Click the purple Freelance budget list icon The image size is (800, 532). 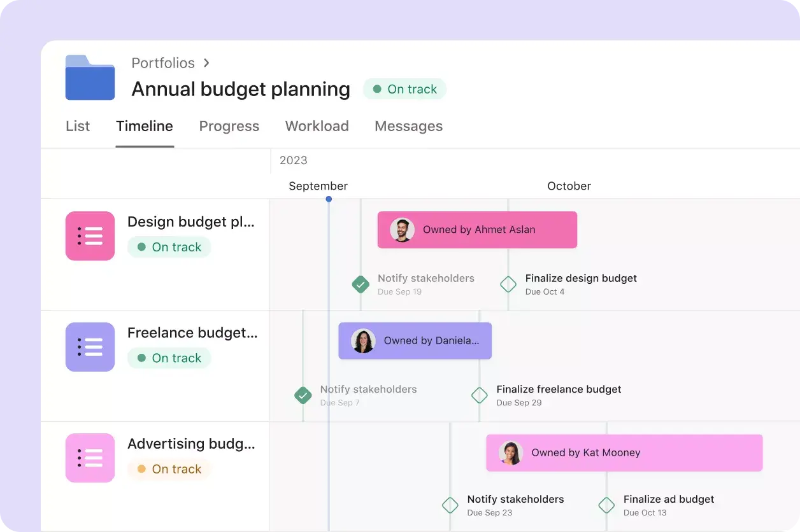coord(90,347)
